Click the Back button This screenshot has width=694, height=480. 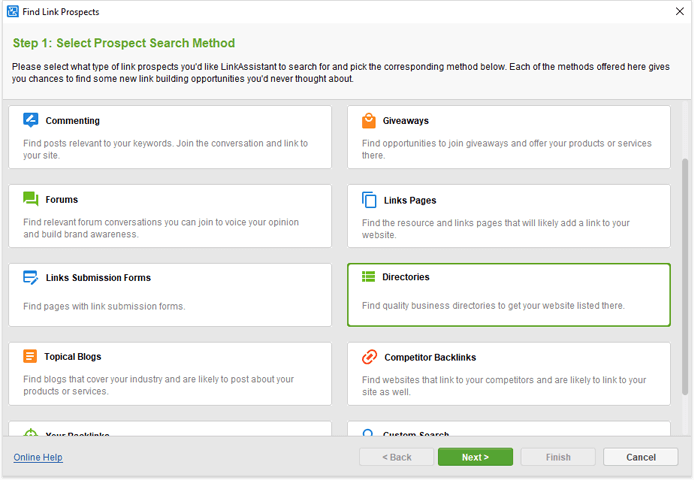(x=397, y=457)
